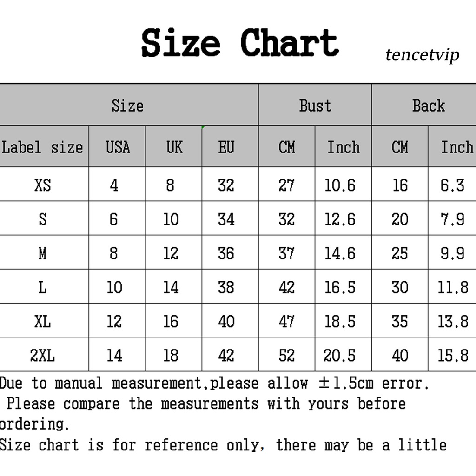Click the CM header under Bust
This screenshot has width=476, height=476.
pos(287,147)
